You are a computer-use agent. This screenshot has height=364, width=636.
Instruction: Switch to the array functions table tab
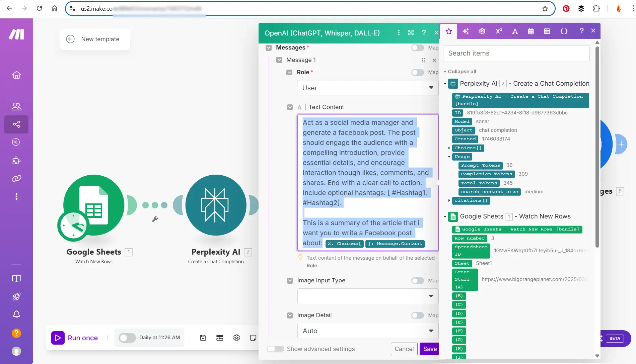(547, 31)
